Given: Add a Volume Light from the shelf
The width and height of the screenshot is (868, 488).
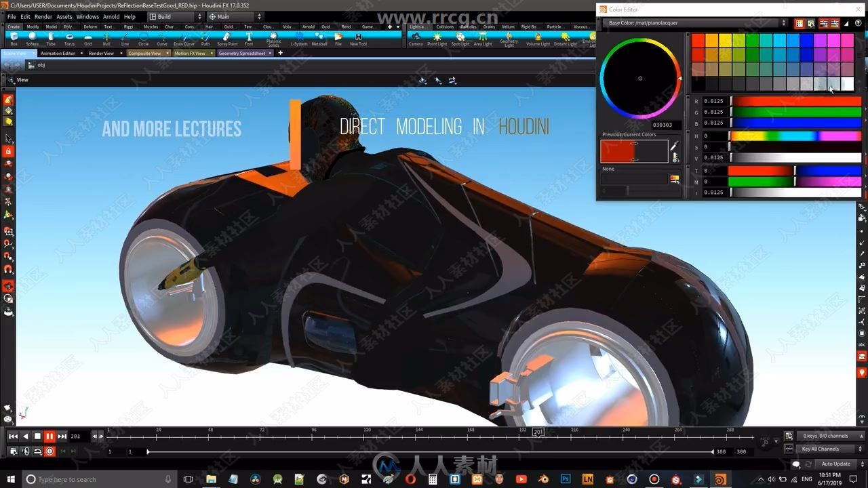Looking at the screenshot, I should [538, 39].
